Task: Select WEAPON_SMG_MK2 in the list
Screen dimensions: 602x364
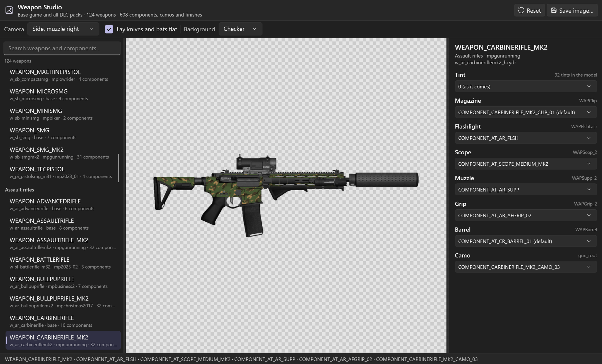Action: 63,153
